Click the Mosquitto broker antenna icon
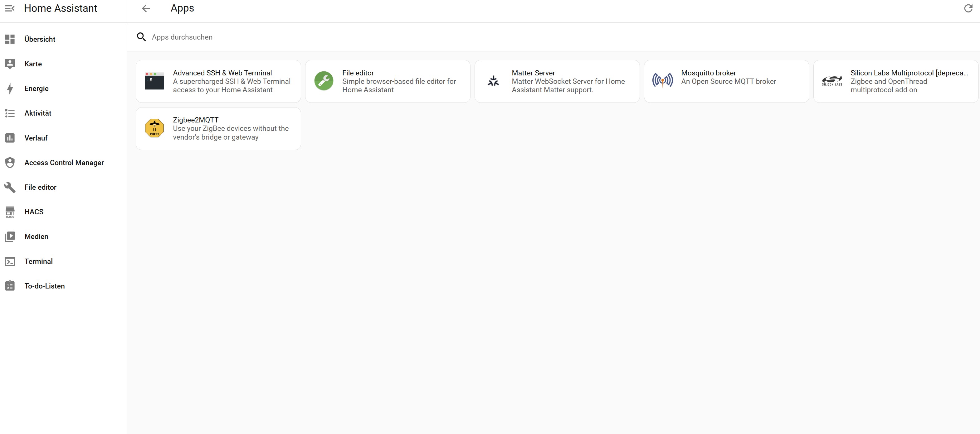 [662, 81]
